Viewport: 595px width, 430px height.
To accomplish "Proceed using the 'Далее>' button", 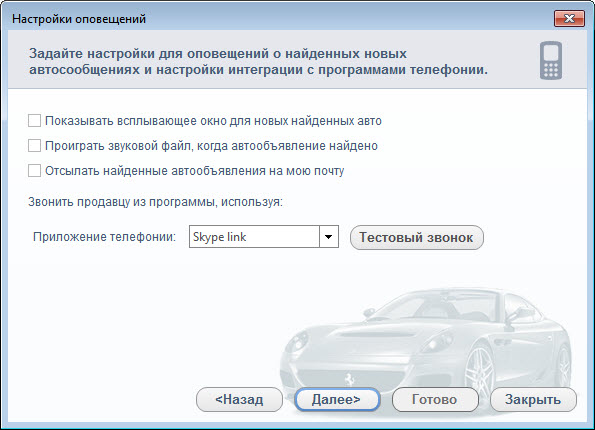I will pyautogui.click(x=337, y=399).
